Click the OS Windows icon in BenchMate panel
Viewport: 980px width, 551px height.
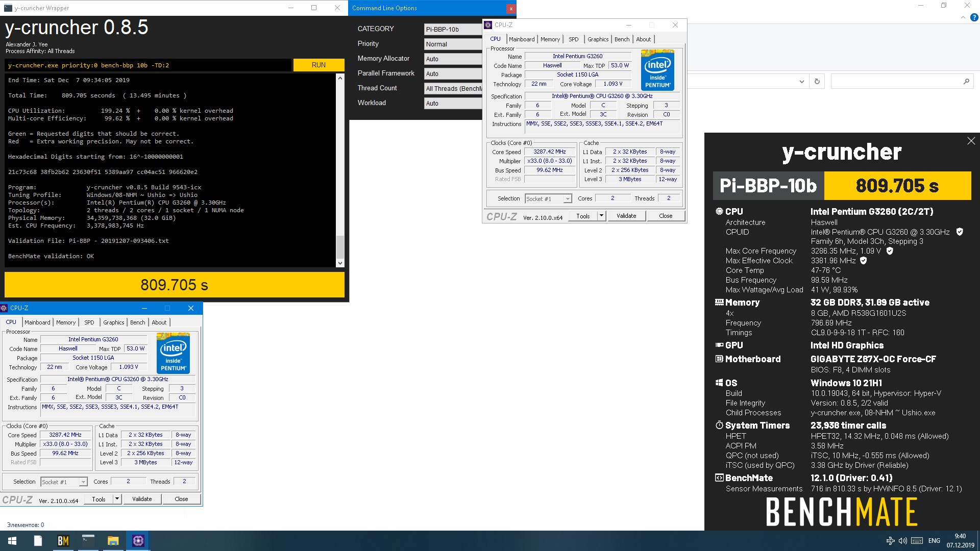tap(719, 383)
